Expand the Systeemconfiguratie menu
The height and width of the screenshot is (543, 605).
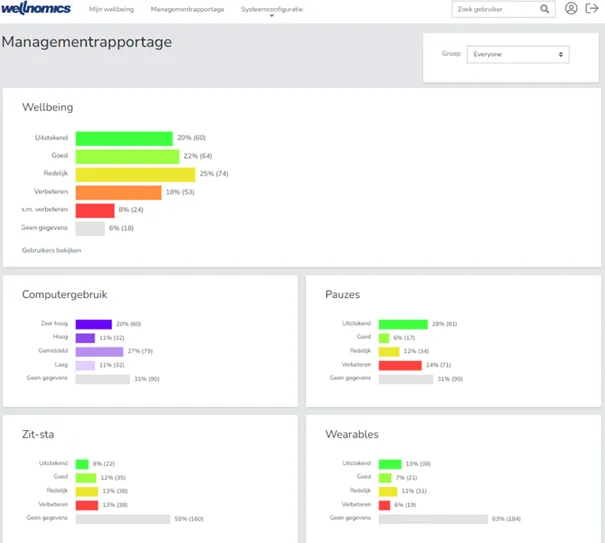pos(272,9)
